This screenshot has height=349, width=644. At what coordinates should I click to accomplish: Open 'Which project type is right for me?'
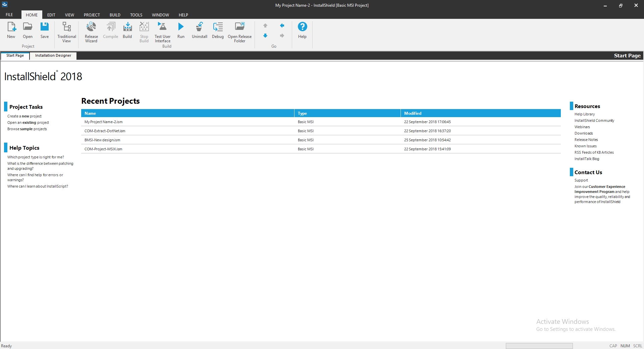pyautogui.click(x=36, y=157)
